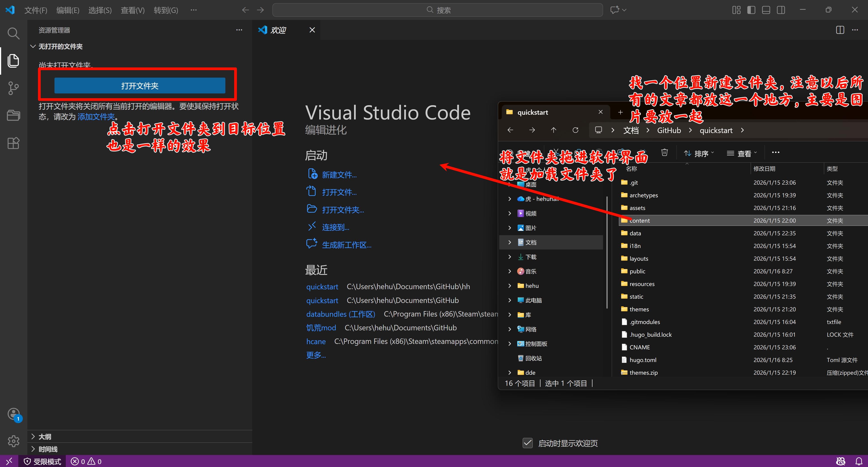Click the Accounts icon in the activity bar
The width and height of the screenshot is (868, 467).
13,414
